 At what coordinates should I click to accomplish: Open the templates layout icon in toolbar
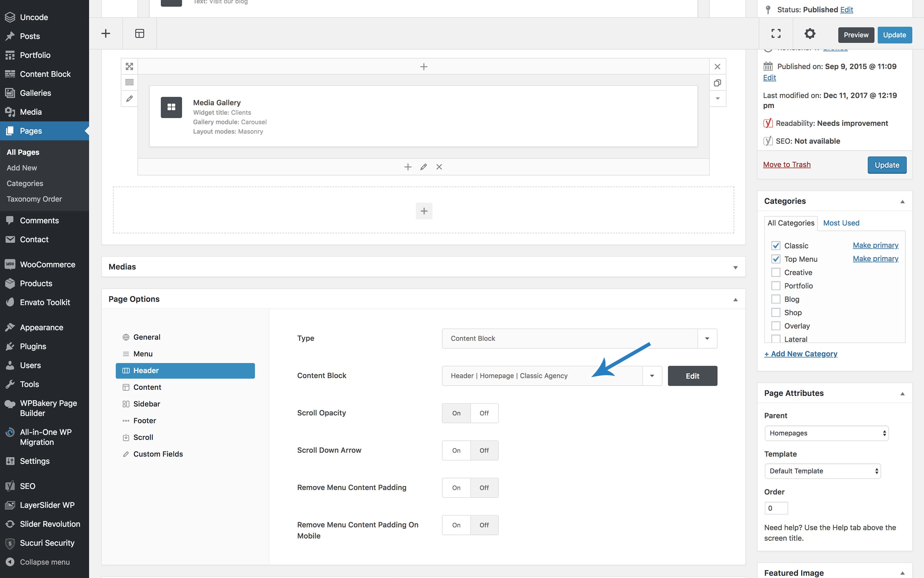point(140,34)
